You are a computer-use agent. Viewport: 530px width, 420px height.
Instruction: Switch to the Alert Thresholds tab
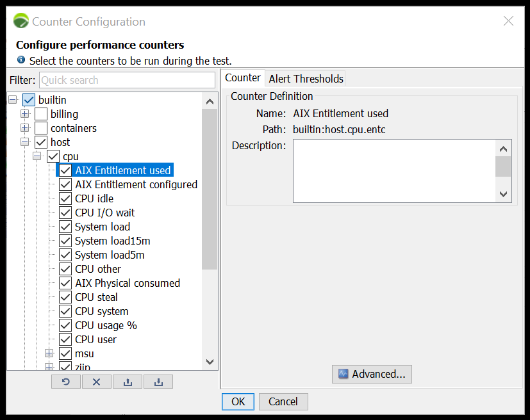pyautogui.click(x=306, y=79)
